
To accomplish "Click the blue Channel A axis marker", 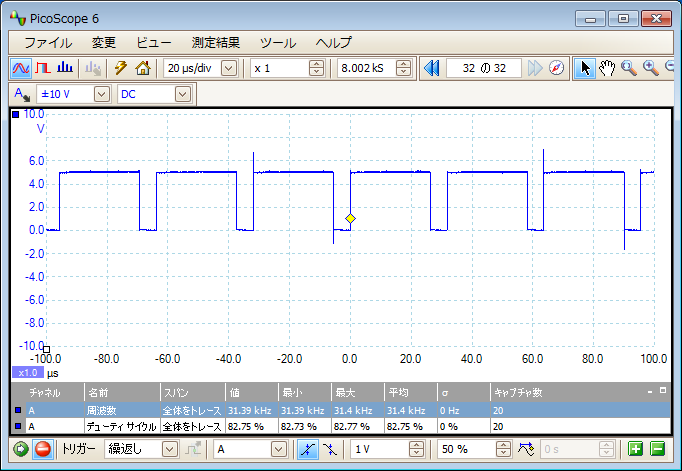I will click(16, 114).
